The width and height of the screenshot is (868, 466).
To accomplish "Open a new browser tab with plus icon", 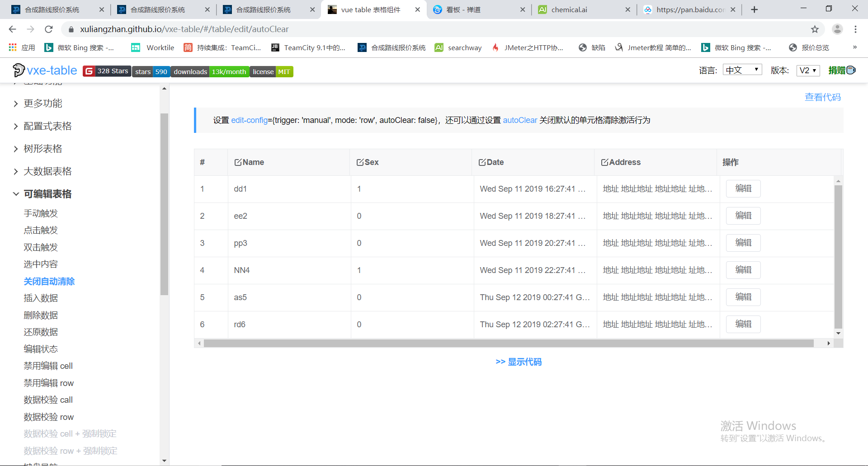I will coord(754,9).
